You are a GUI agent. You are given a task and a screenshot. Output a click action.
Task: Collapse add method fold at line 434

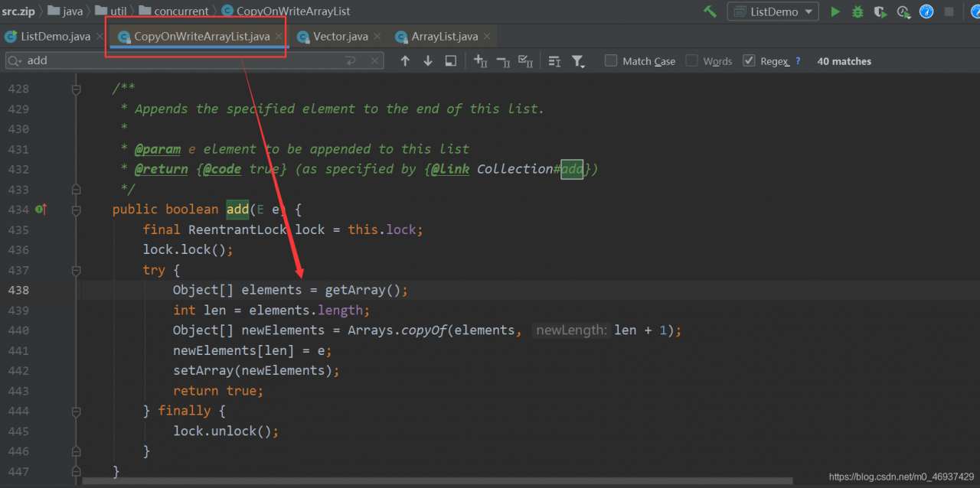coord(76,209)
